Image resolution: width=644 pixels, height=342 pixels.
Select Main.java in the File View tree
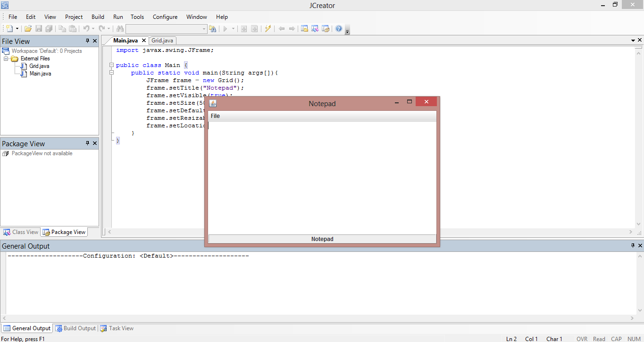(40, 74)
